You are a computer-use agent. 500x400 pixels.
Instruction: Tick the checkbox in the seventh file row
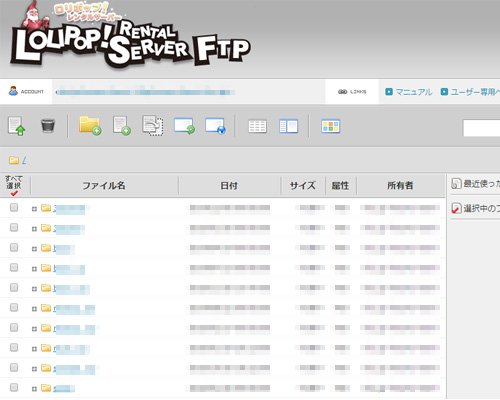[14, 328]
